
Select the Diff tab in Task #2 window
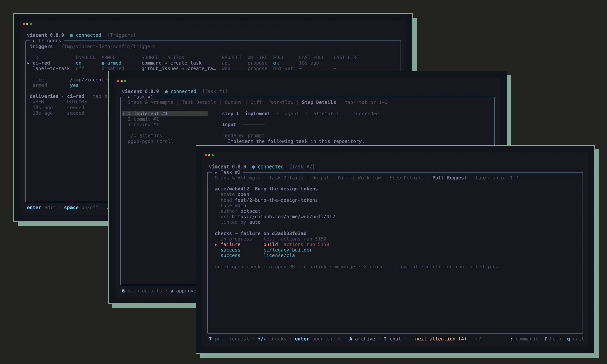tap(343, 178)
